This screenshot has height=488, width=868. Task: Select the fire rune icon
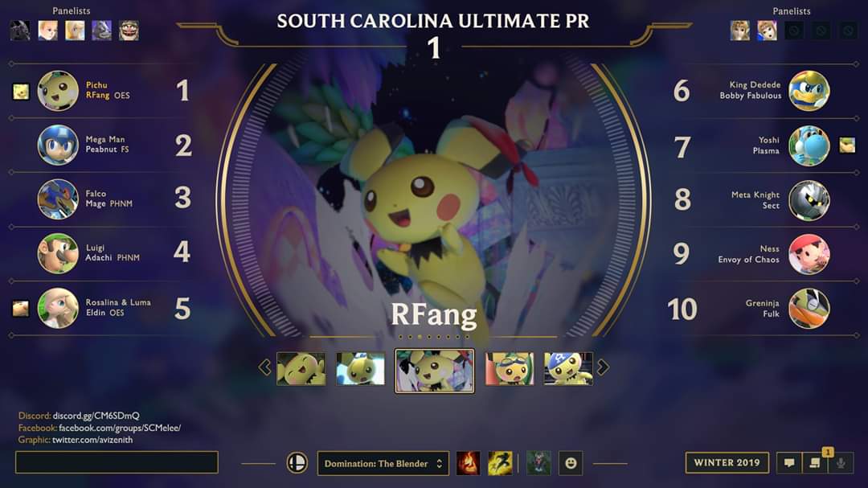(x=468, y=463)
